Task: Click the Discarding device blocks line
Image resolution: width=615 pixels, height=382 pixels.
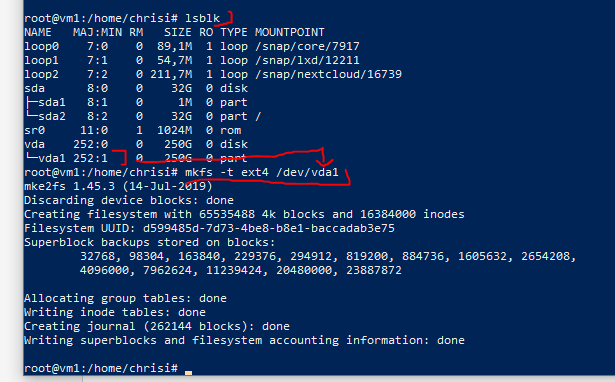Action: click(129, 200)
